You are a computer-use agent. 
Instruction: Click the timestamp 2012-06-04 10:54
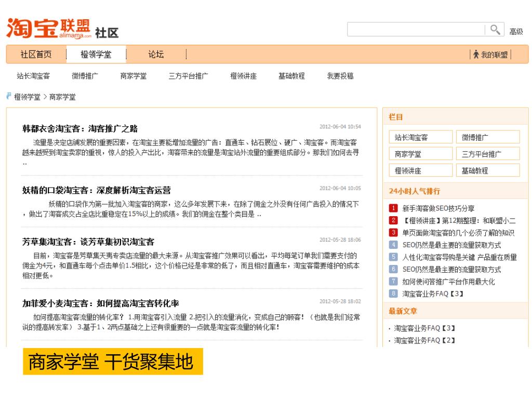[x=340, y=127]
